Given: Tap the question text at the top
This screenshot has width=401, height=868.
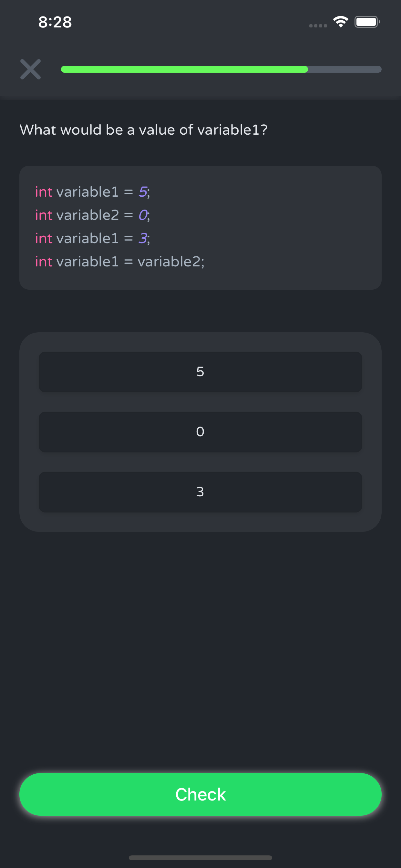Looking at the screenshot, I should click(x=143, y=129).
